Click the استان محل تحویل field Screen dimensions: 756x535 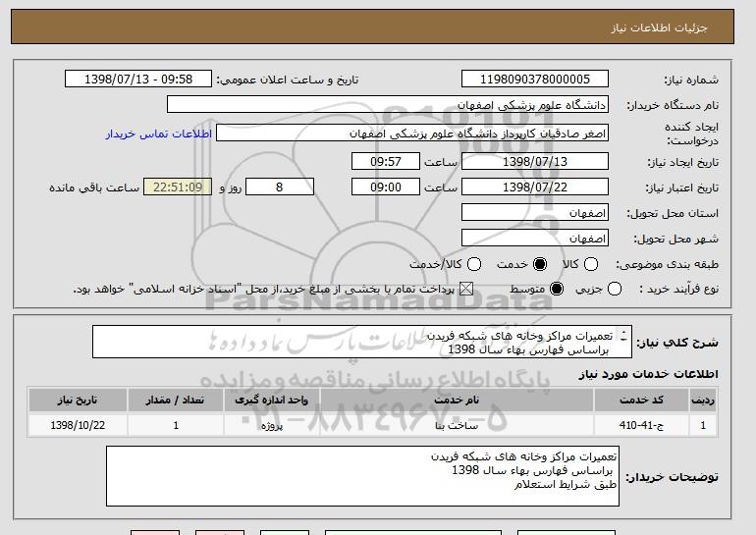tap(535, 213)
